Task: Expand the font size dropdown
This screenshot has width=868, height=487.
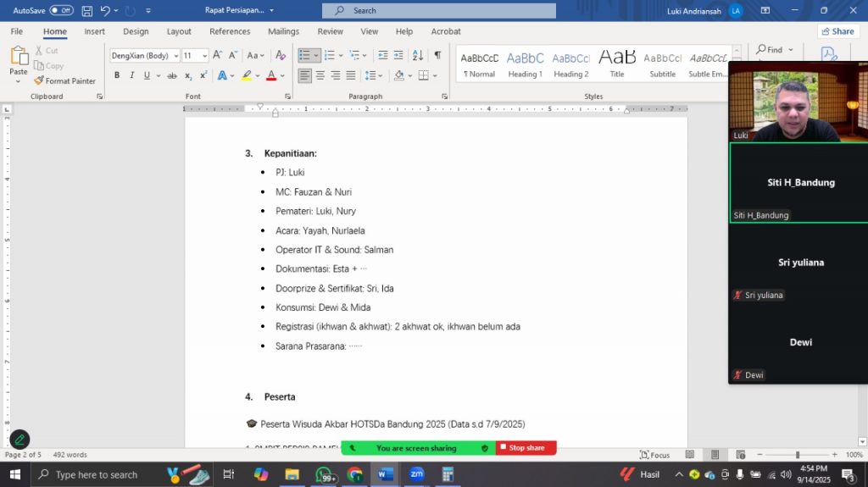Action: pos(204,56)
